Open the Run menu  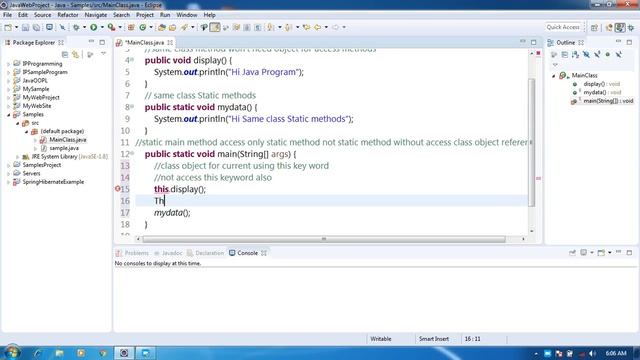(x=165, y=15)
